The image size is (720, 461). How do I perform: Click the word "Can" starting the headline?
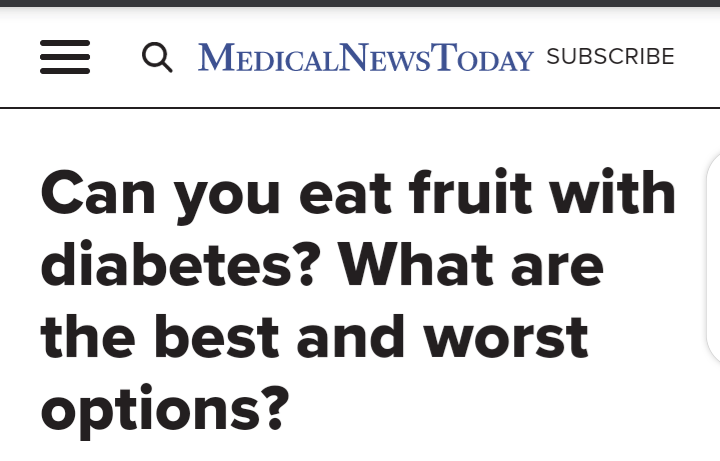point(98,192)
